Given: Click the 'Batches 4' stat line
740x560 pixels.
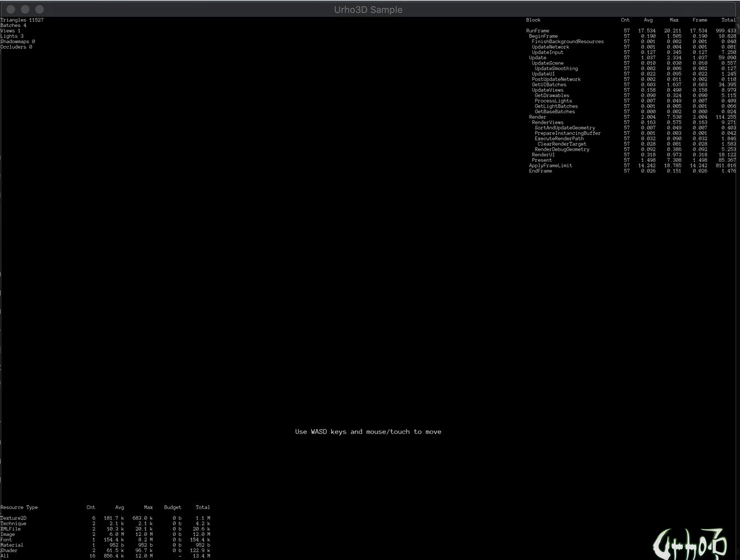Looking at the screenshot, I should click(x=13, y=25).
